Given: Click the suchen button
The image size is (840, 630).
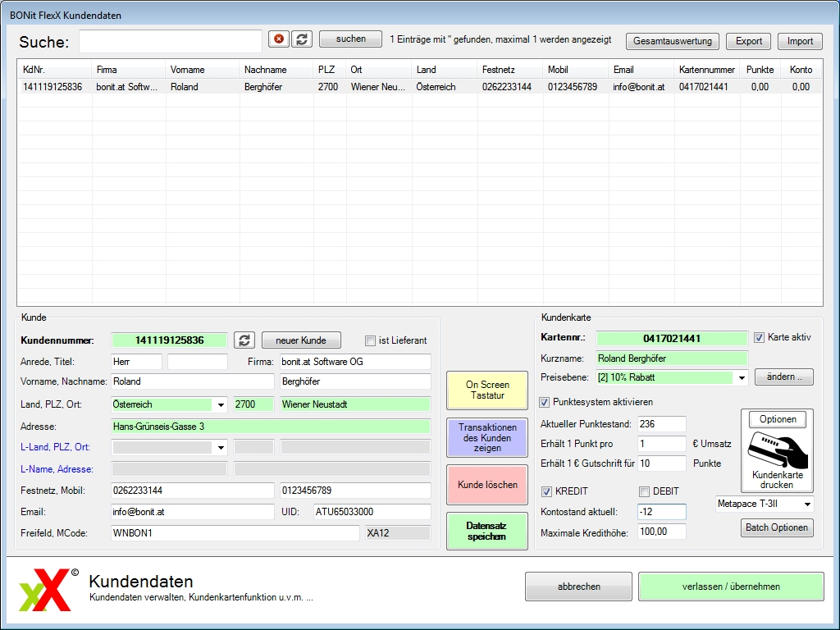Looking at the screenshot, I should point(350,39).
